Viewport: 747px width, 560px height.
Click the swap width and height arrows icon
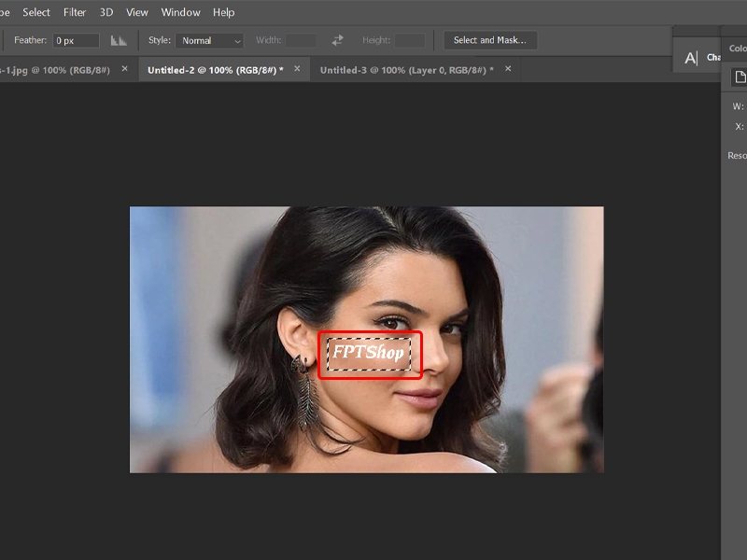coord(335,40)
